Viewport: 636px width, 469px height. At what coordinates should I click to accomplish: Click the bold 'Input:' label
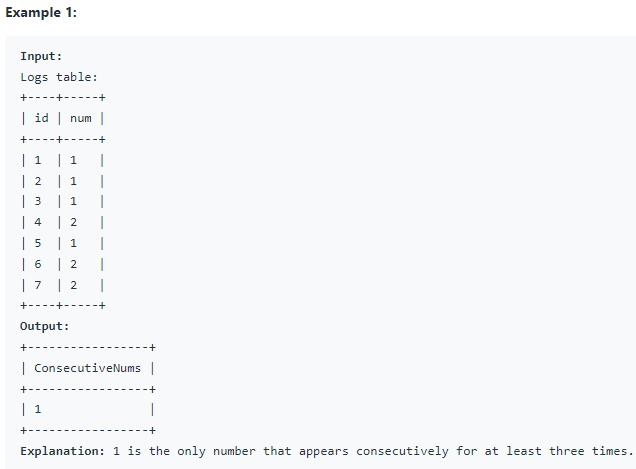coord(41,56)
